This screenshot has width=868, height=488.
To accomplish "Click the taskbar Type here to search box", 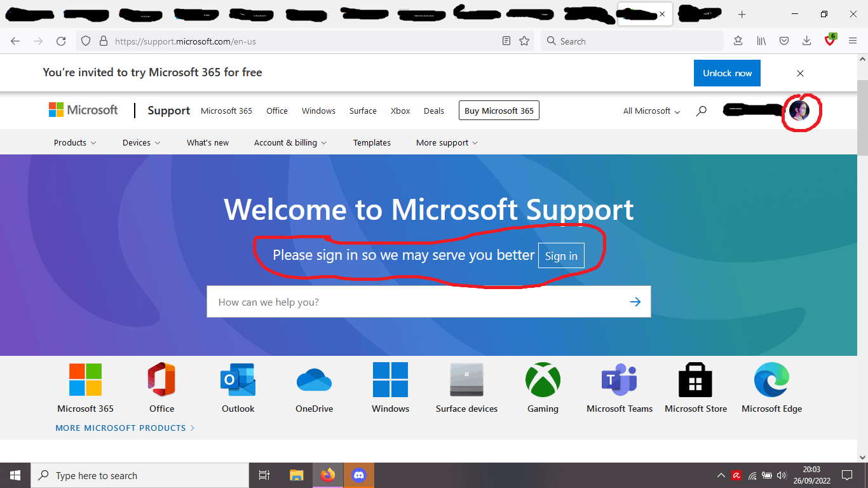I will [x=140, y=475].
